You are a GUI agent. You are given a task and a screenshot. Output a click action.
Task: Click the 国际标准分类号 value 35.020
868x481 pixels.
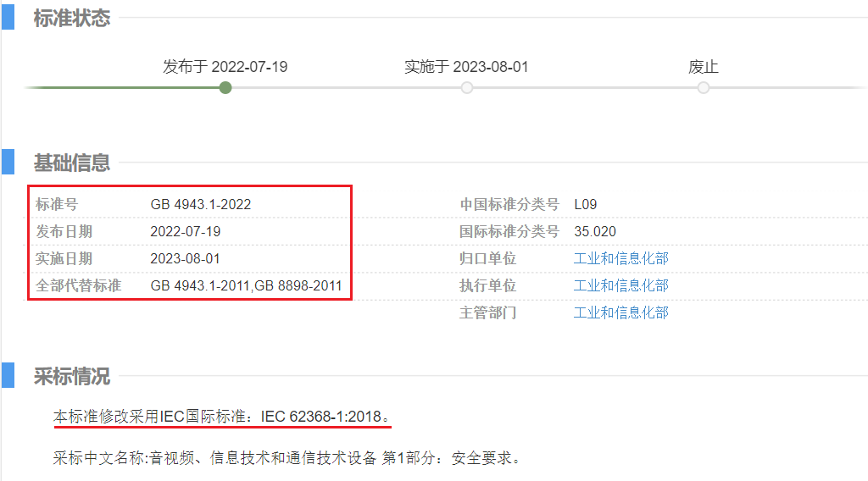(595, 231)
